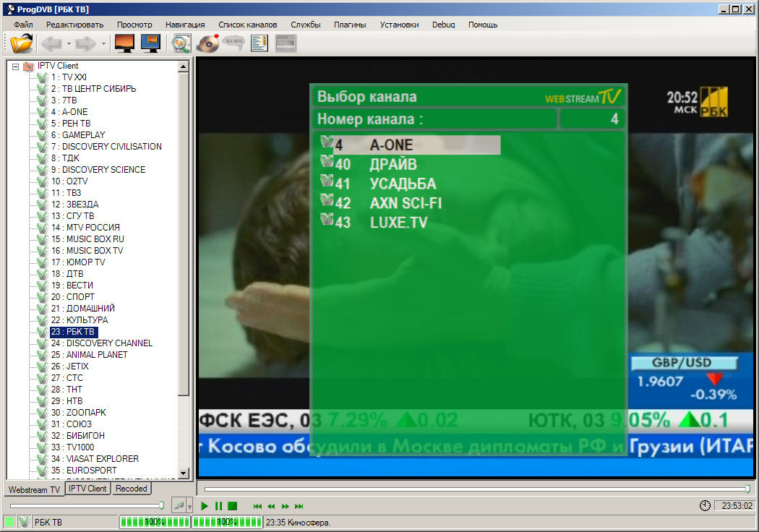This screenshot has width=759, height=532.
Task: Select channel 20 : СПОРТ
Action: 72,297
